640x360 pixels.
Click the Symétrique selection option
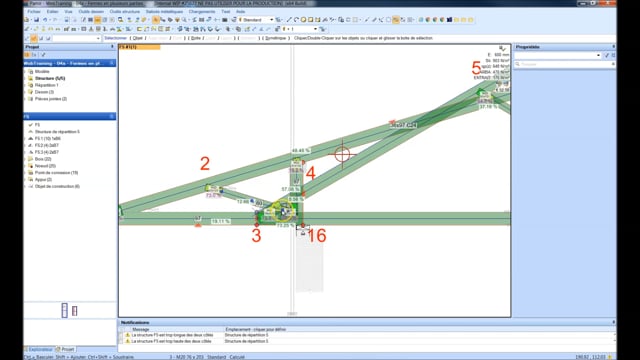pos(275,38)
